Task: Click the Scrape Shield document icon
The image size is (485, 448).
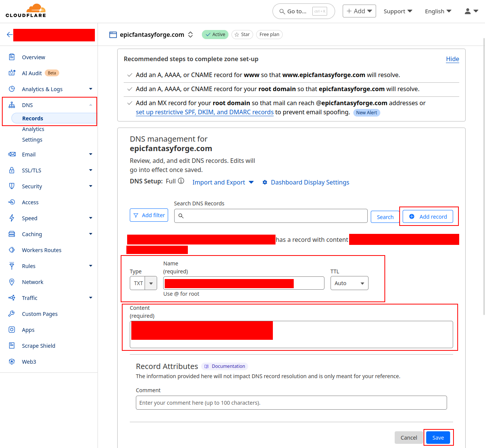Action: (x=12, y=345)
